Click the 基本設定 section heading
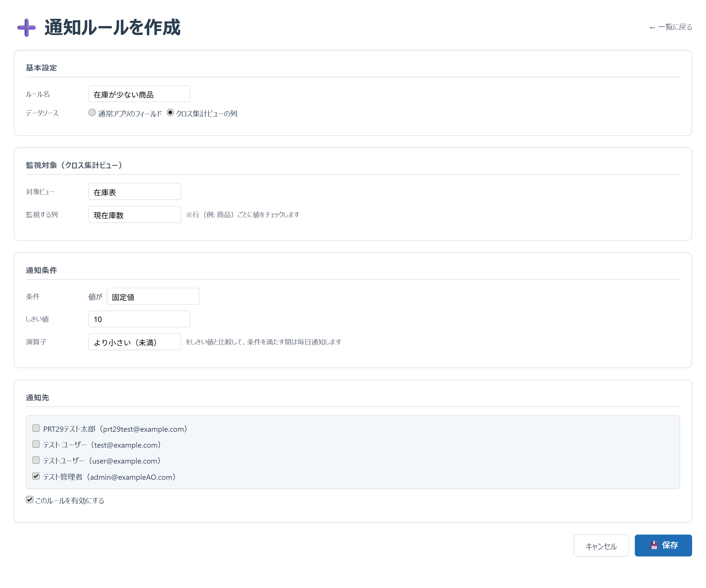 (41, 68)
